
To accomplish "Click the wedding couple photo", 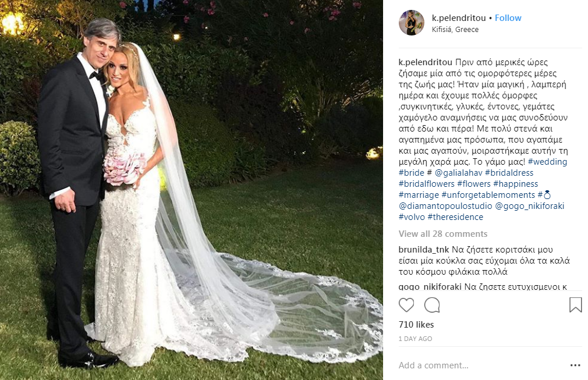I will click(192, 190).
